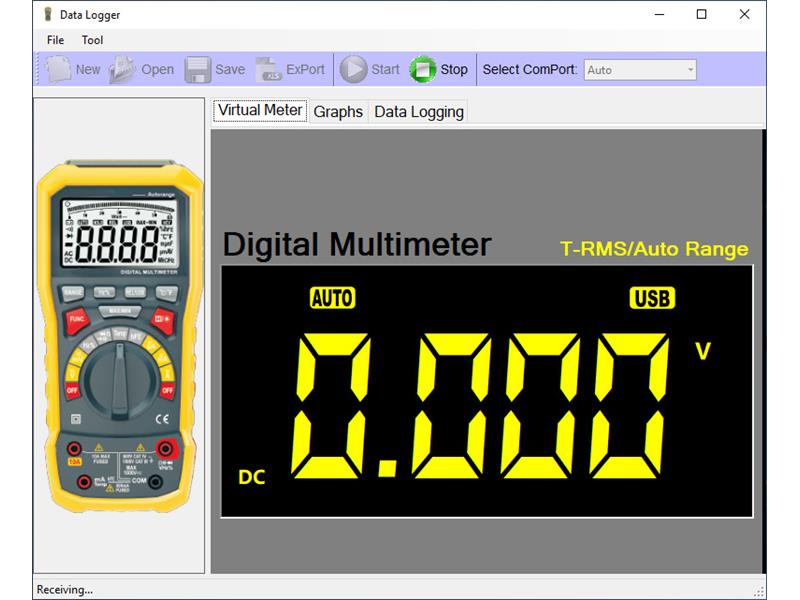Click the ExPort XLS icon
Viewport: 800px width, 600px height.
pyautogui.click(x=268, y=69)
